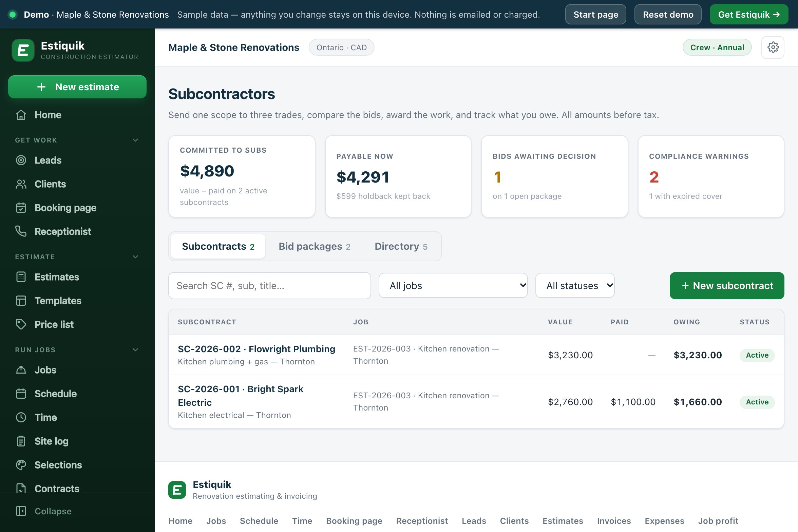Click the Price list tag icon
Screen dimensions: 798x532
click(x=21, y=324)
